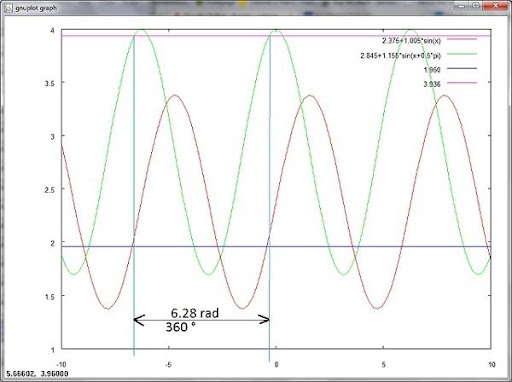Minimize the gnuplot graph window
Image resolution: width=512 pixels, height=382 pixels.
pos(461,6)
